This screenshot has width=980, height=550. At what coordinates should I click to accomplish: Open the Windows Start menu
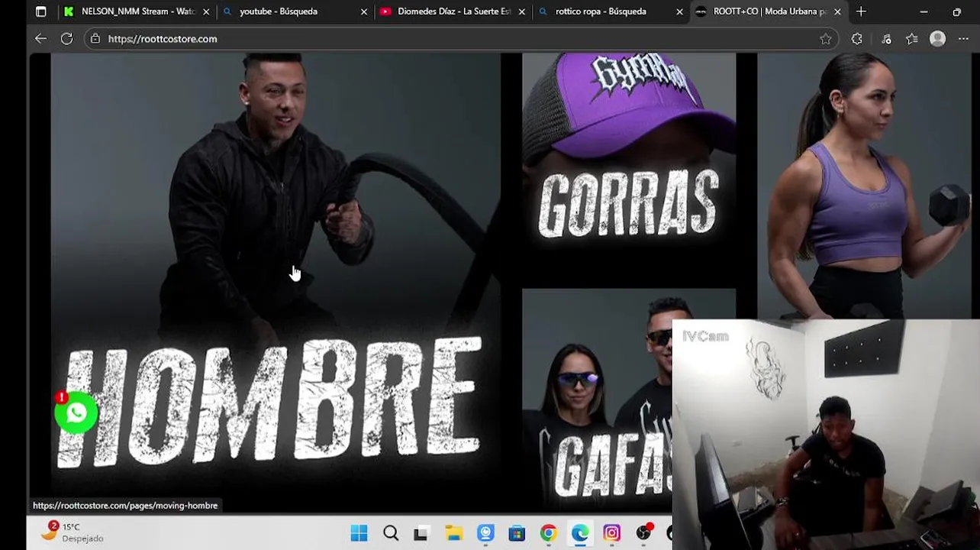point(359,533)
